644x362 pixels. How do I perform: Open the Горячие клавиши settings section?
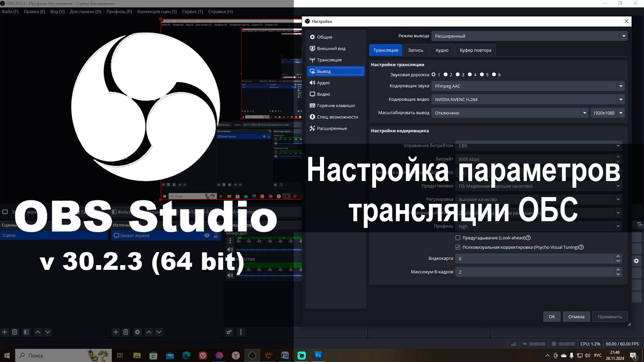click(x=335, y=106)
